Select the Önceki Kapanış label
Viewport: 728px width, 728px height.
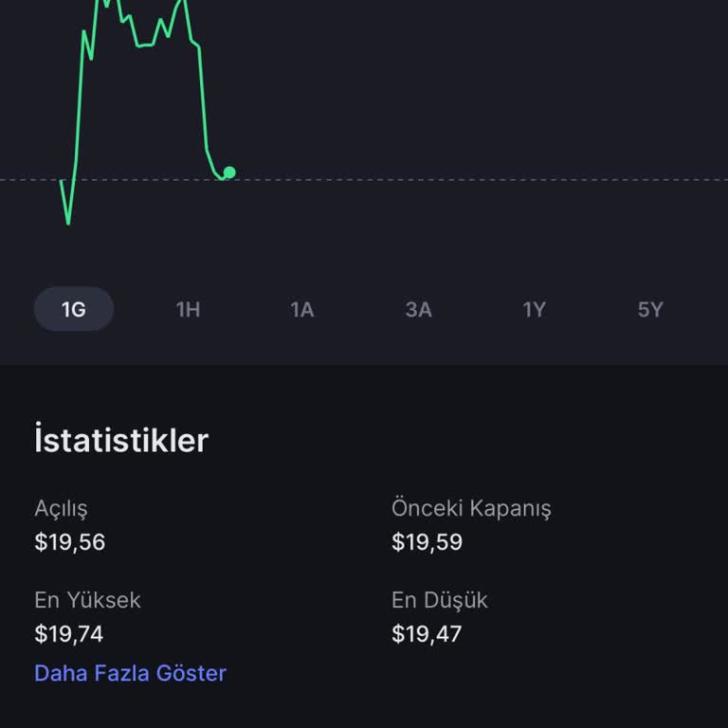[x=471, y=508]
